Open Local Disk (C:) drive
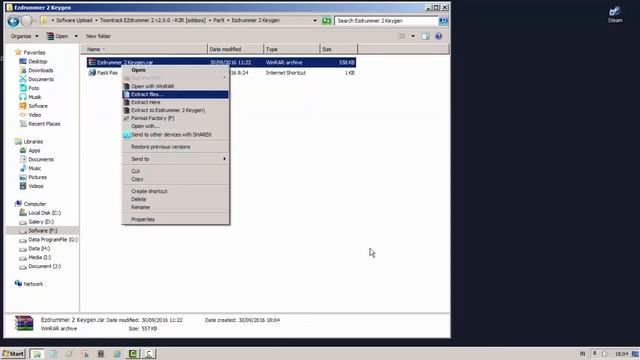Screen dimensions: 640x360 pos(44,213)
